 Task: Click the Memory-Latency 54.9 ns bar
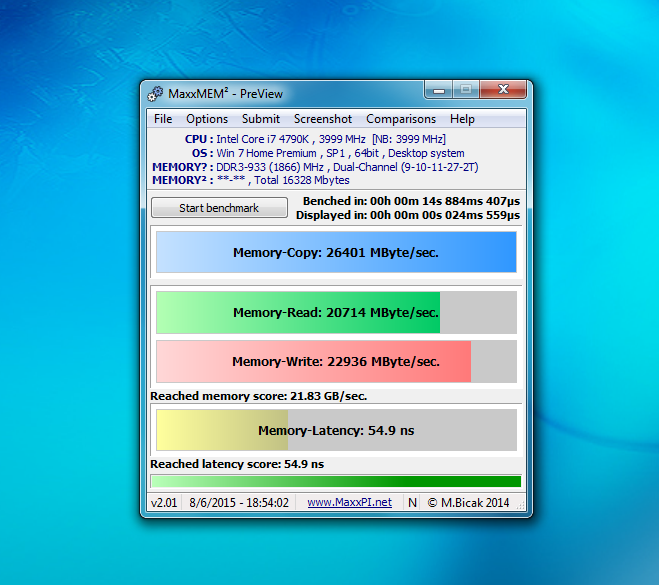[x=336, y=430]
